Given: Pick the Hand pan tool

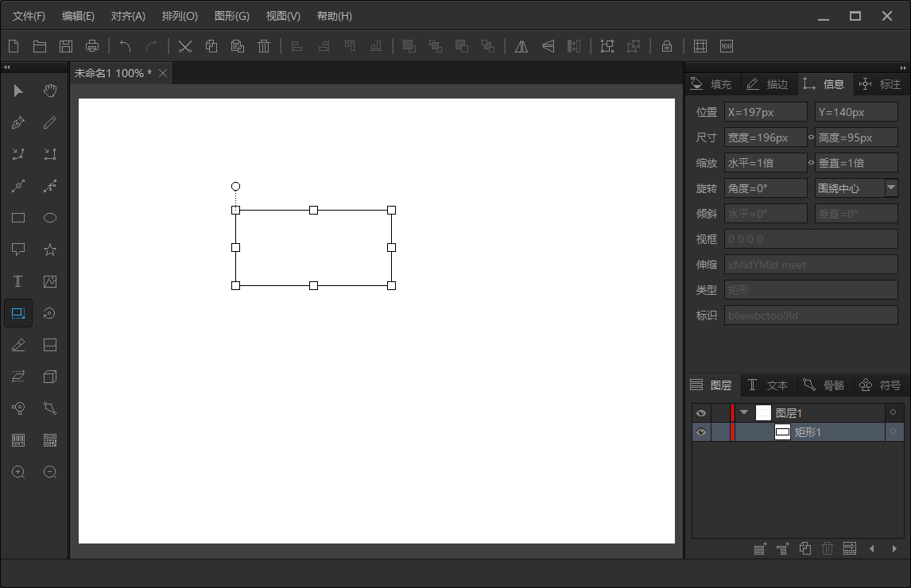Looking at the screenshot, I should [50, 91].
